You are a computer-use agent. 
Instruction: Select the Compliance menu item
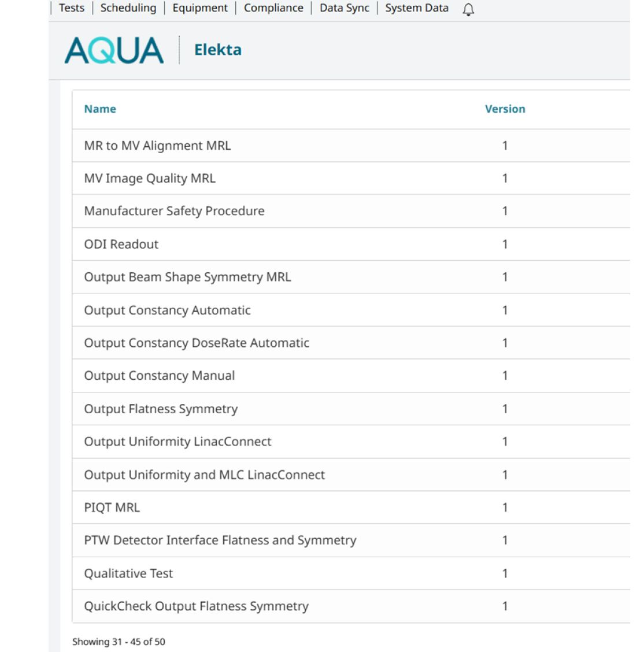point(273,8)
